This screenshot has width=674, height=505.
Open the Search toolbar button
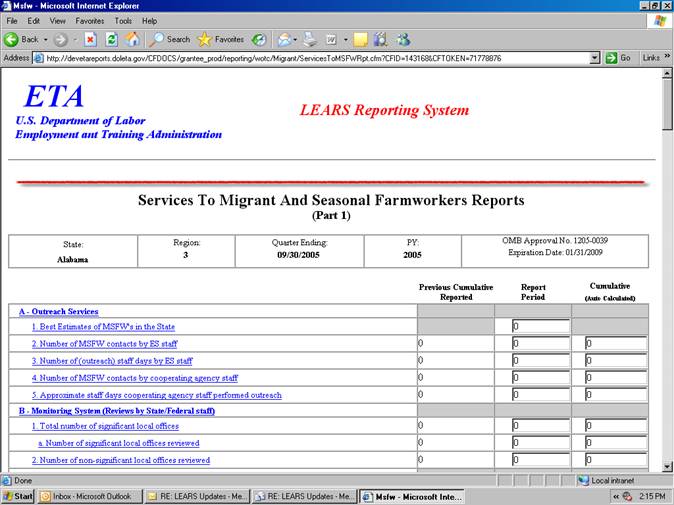(x=169, y=39)
